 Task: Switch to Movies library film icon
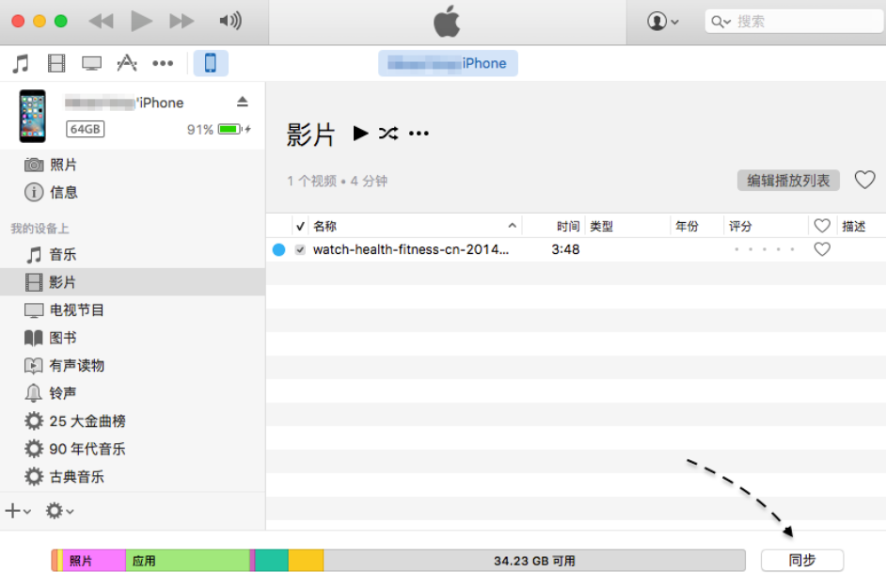tap(56, 63)
